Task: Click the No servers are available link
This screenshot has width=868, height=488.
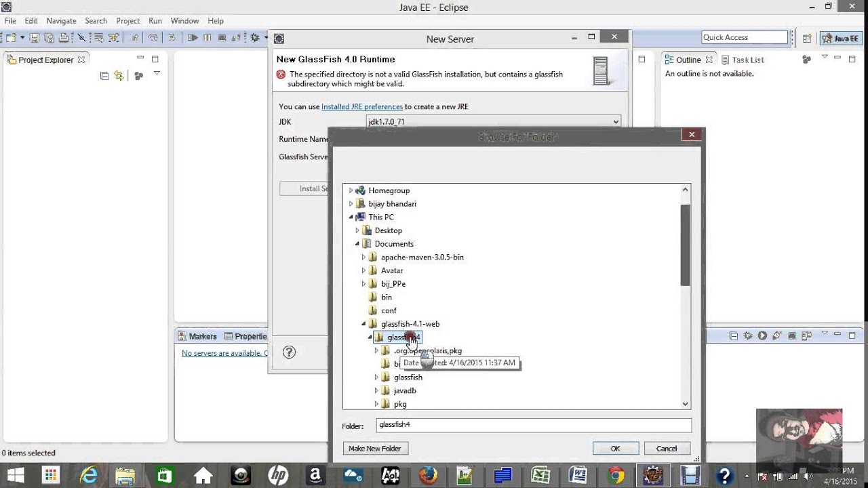Action: tap(224, 353)
